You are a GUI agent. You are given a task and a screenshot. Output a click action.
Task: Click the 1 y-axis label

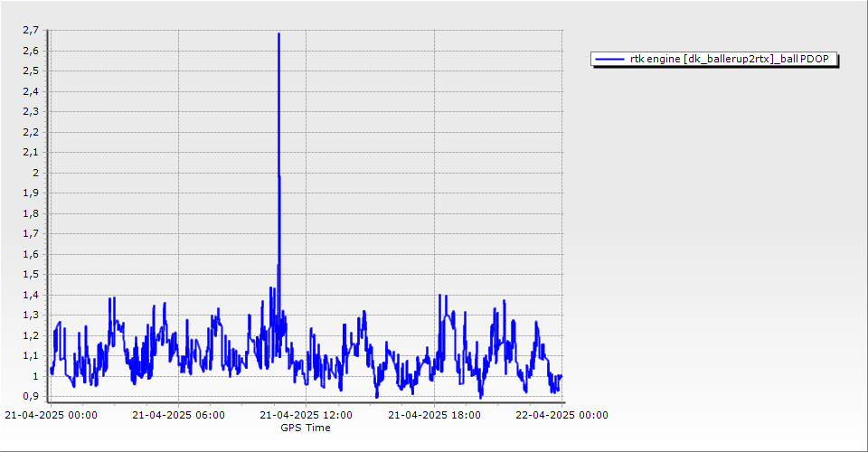pyautogui.click(x=36, y=376)
